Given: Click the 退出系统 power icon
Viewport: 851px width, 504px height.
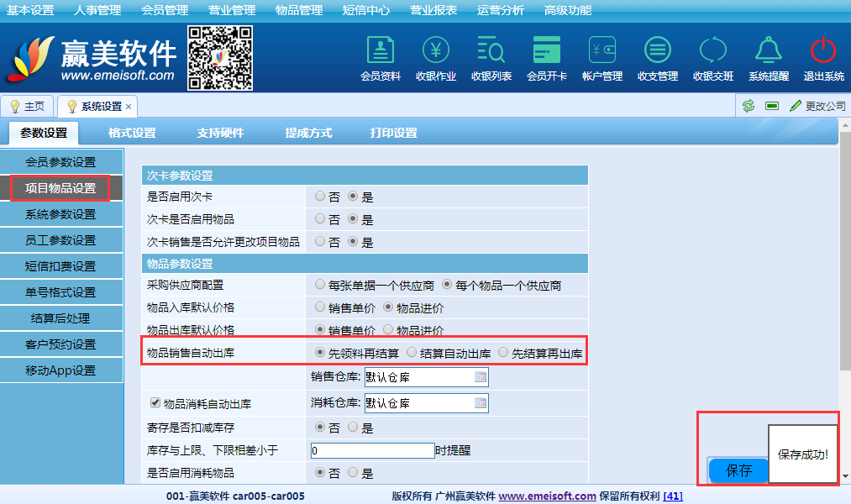Looking at the screenshot, I should (x=823, y=52).
